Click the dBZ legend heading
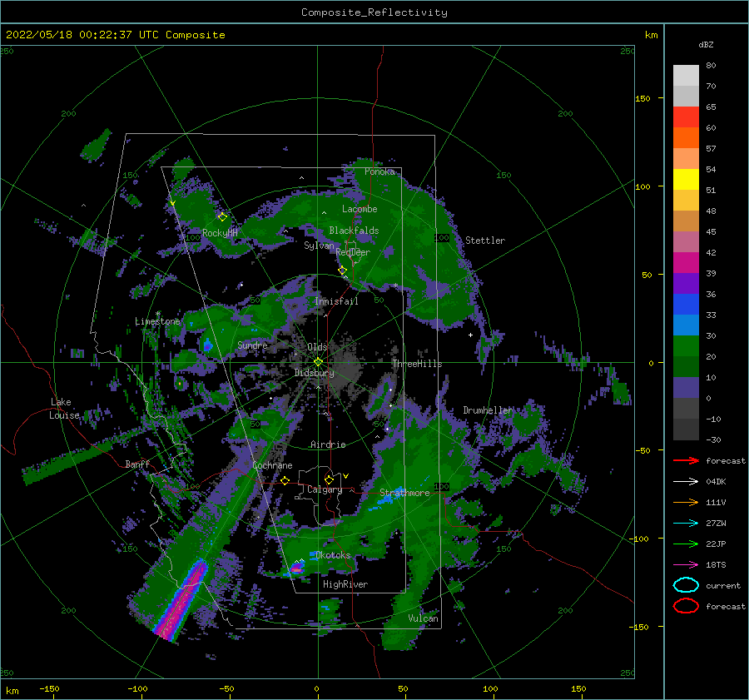 tap(706, 44)
